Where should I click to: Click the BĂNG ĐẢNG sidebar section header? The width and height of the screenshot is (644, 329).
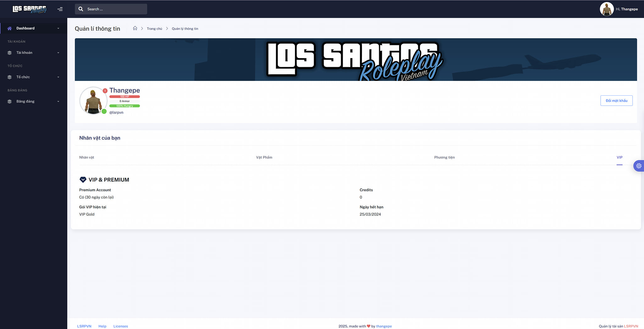tap(17, 90)
